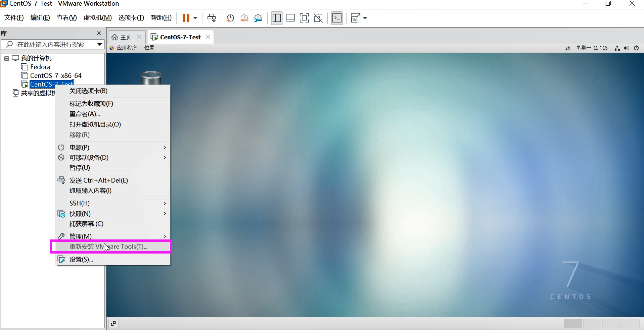Toggle the thumbnail bar view icon
Image resolution: width=644 pixels, height=330 pixels.
coord(290,18)
